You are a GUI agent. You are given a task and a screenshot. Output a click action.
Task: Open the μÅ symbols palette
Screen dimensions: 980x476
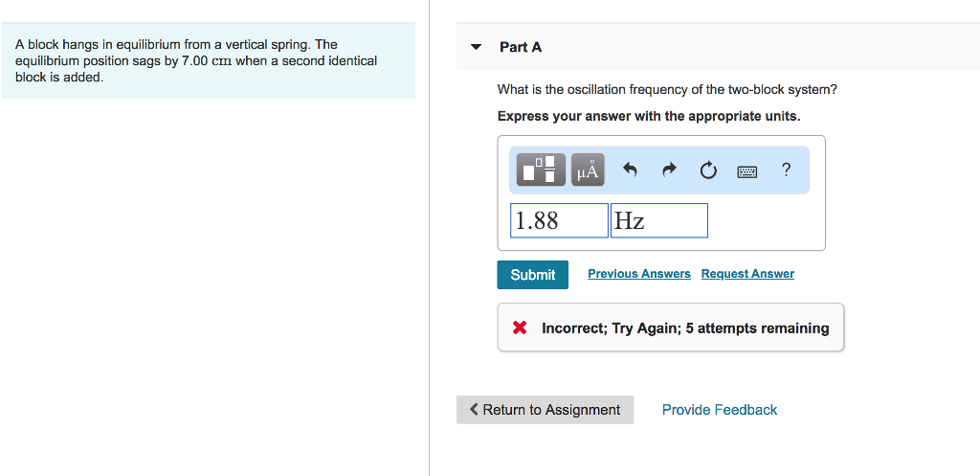(x=588, y=170)
